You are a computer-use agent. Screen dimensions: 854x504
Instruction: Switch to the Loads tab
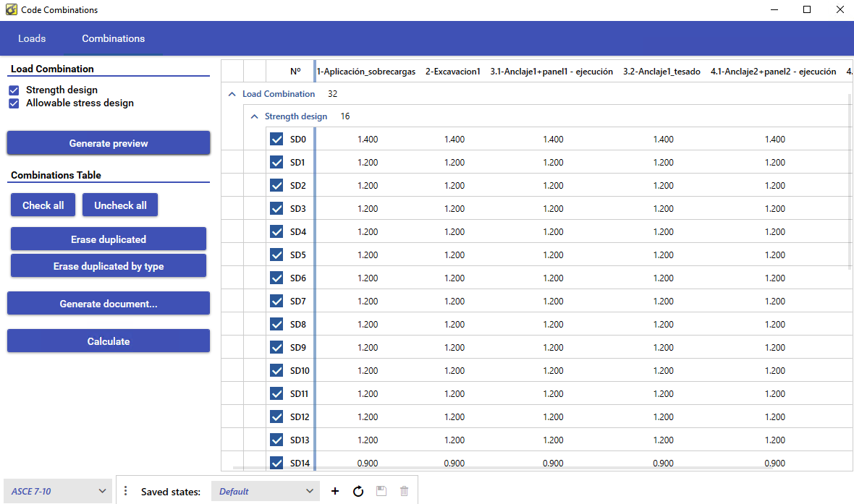pos(32,38)
